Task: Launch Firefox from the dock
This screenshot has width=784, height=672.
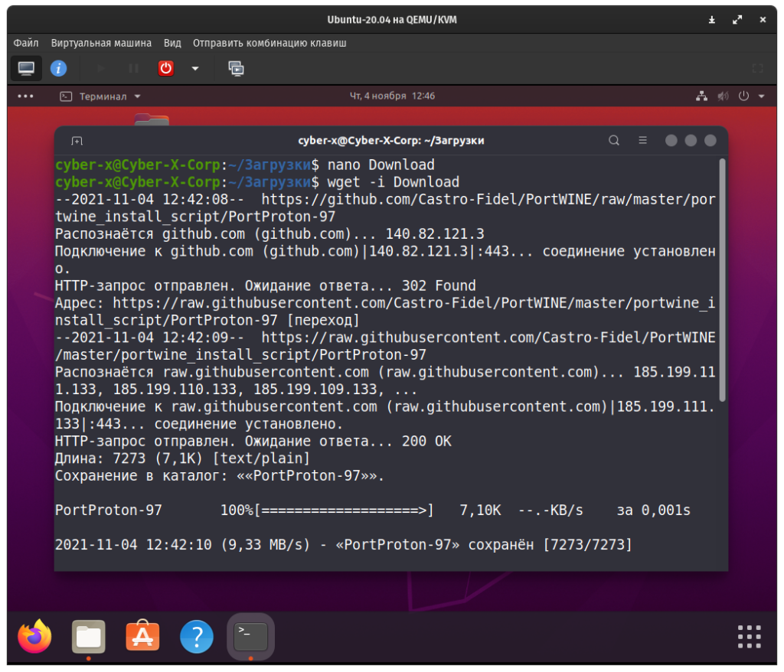Action: 35,636
